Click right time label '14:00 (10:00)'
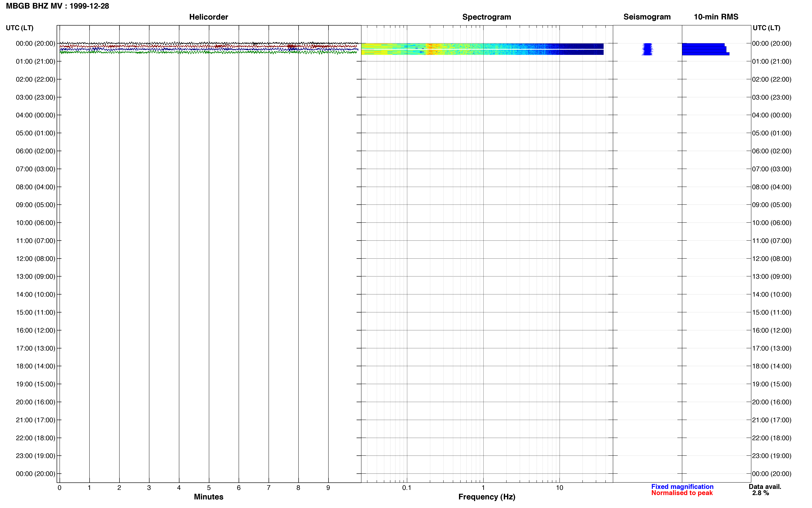Viewport: 812px width, 508px height. (772, 295)
